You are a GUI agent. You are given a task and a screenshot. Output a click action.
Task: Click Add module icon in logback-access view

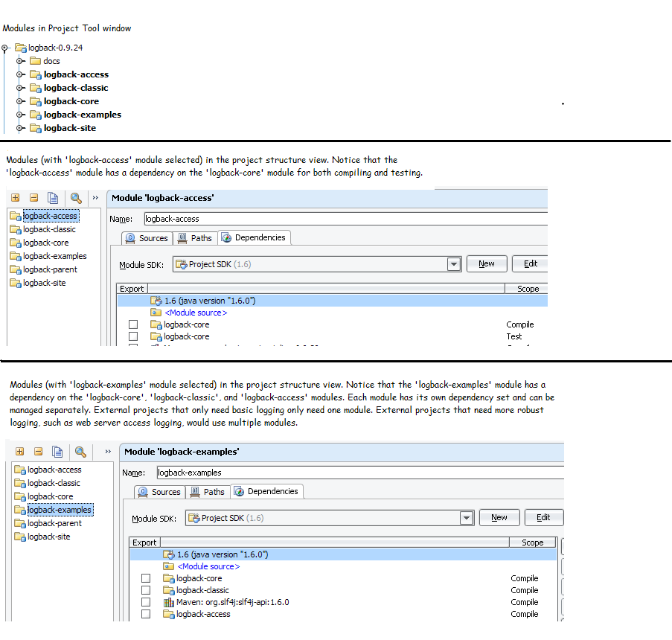click(x=16, y=198)
